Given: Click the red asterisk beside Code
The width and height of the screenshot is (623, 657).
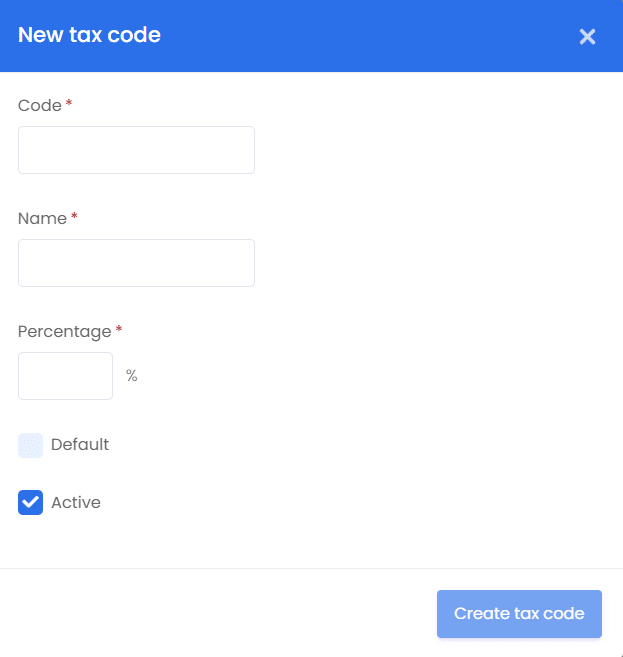Looking at the screenshot, I should point(69,103).
